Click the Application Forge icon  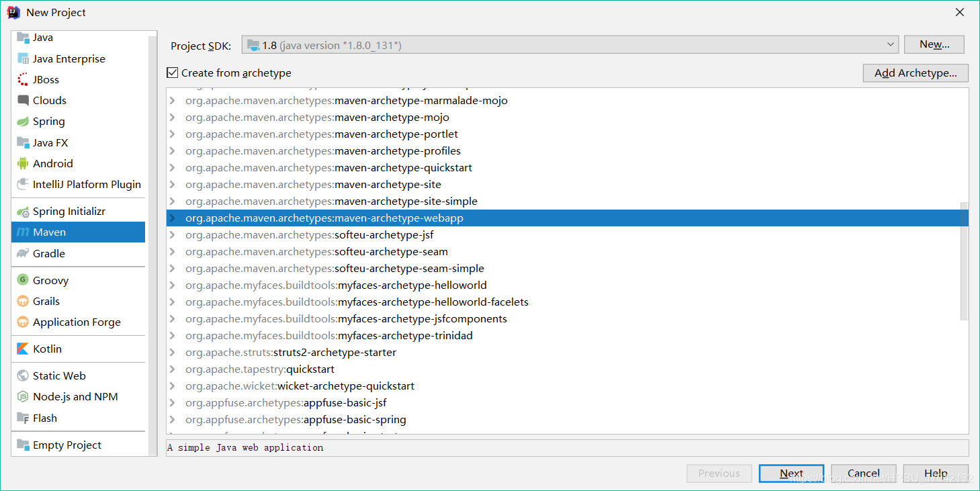(24, 322)
